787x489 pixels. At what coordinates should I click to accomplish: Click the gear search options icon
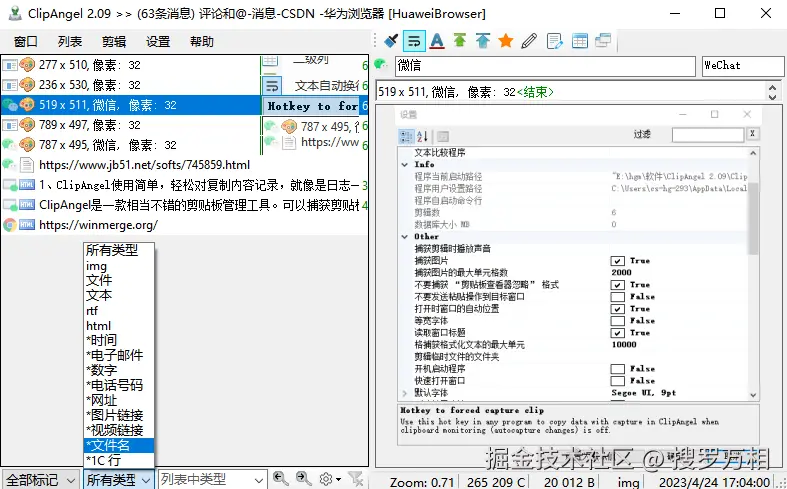[x=326, y=479]
